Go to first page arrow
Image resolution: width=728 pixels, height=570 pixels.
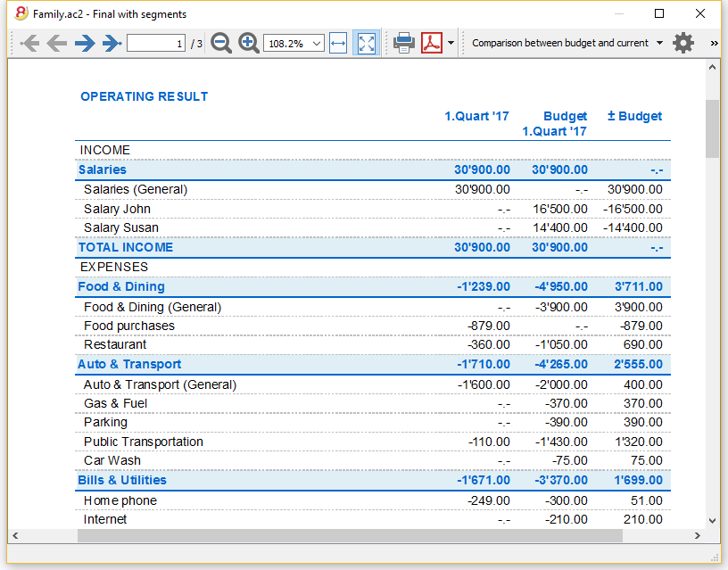point(29,43)
